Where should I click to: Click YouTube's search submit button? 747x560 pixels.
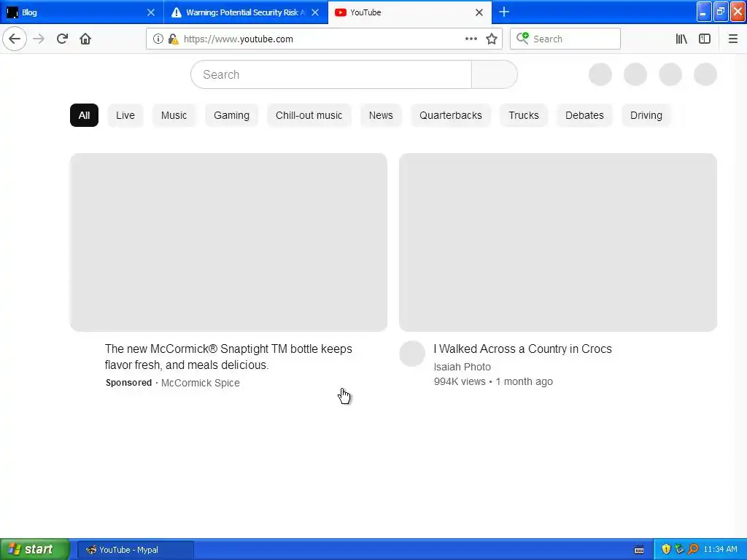pyautogui.click(x=495, y=74)
